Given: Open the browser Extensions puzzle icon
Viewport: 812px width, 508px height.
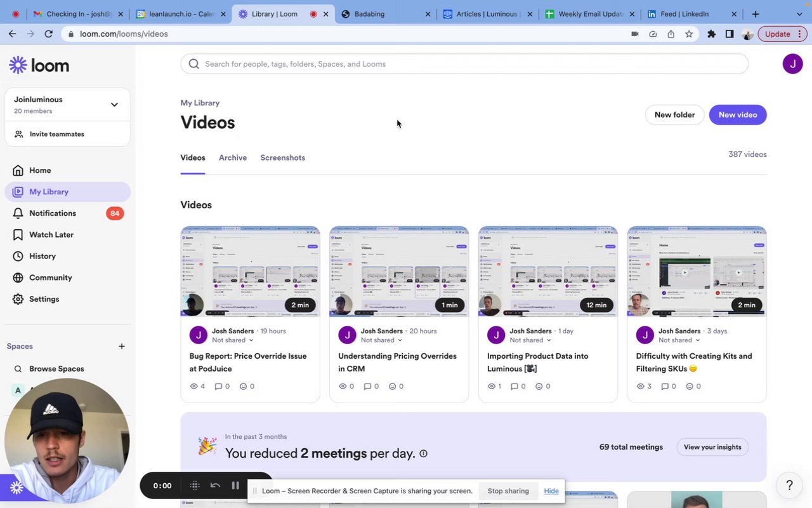Looking at the screenshot, I should tap(711, 34).
